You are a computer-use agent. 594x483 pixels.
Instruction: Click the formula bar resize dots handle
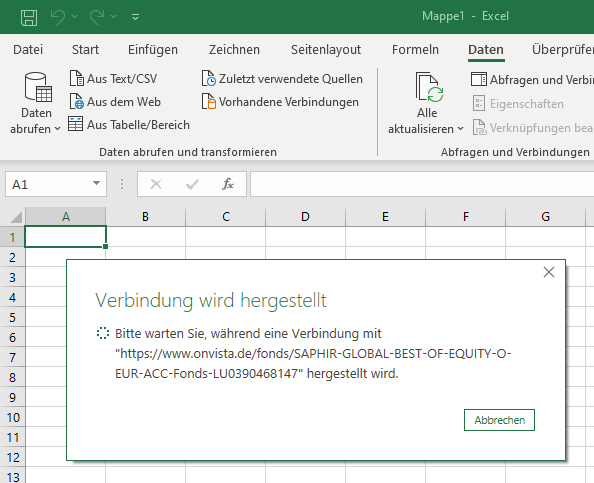pyautogui.click(x=122, y=184)
